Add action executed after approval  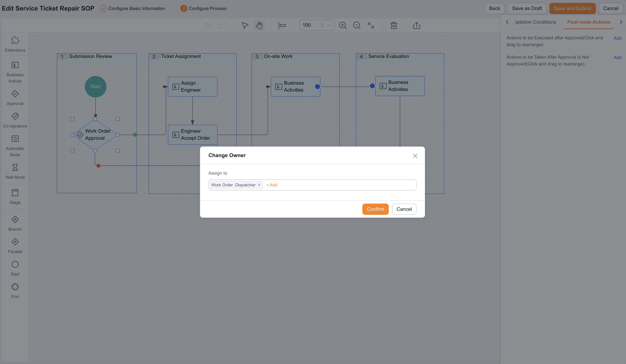point(617,38)
